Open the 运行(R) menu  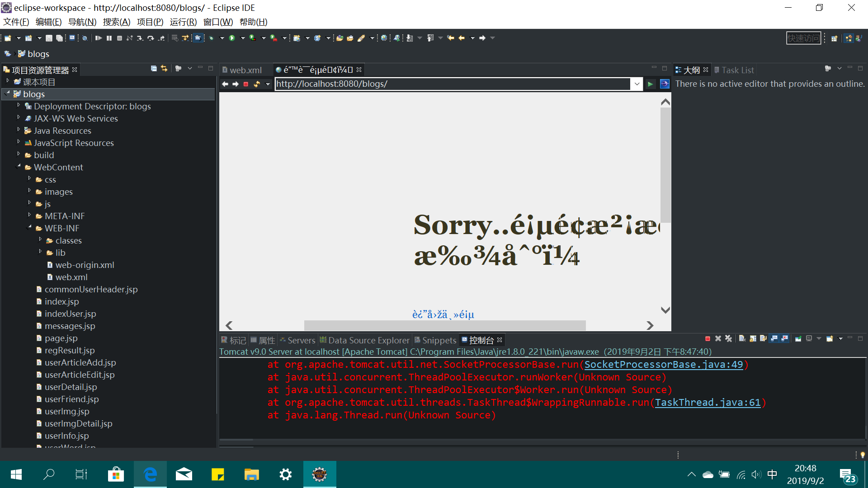[183, 22]
